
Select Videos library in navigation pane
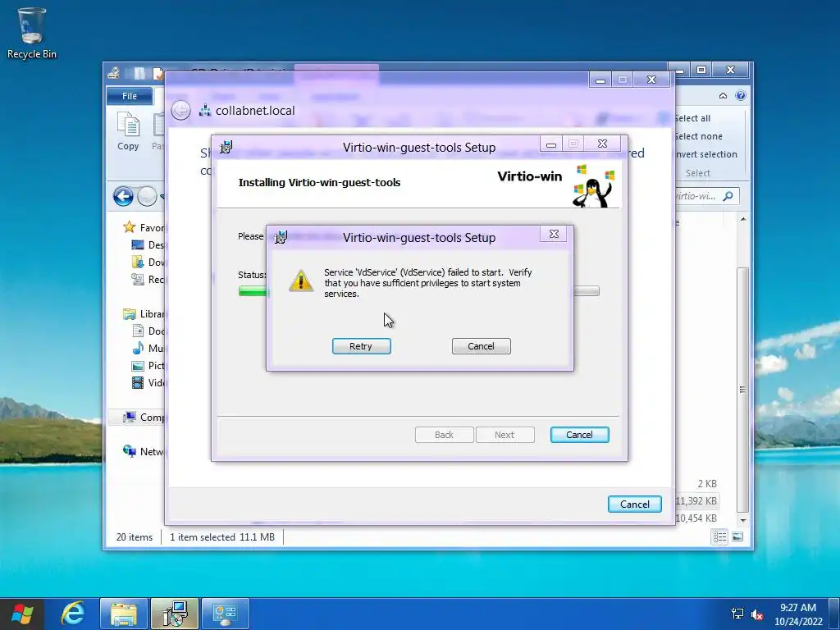(x=148, y=382)
